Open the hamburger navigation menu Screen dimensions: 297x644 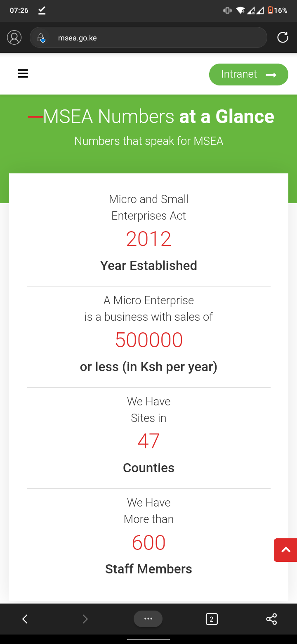(x=23, y=74)
